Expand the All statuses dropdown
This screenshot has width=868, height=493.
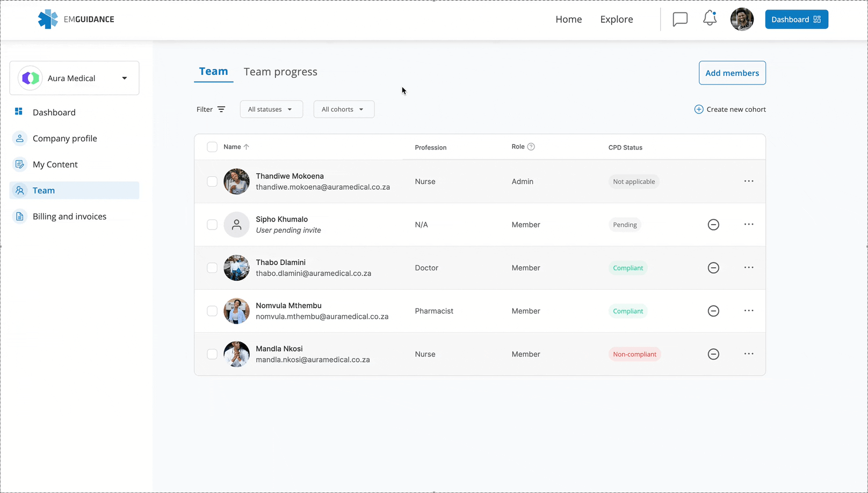tap(271, 109)
